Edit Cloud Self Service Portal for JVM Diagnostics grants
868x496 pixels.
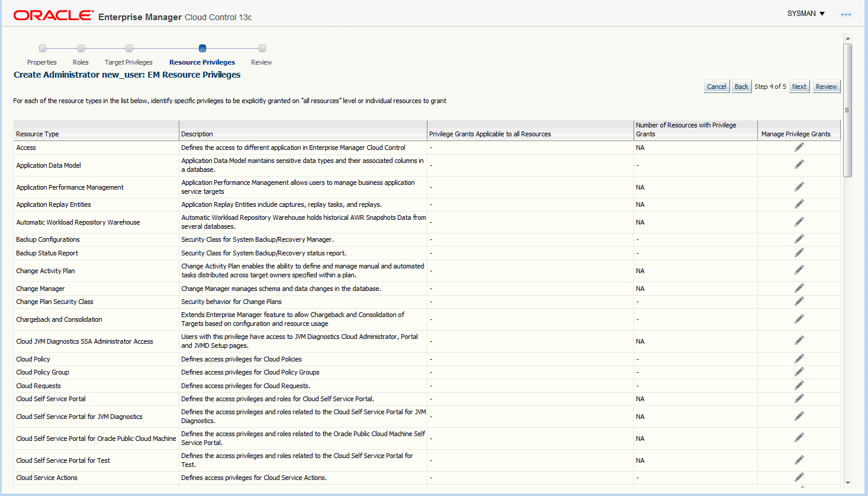click(x=799, y=416)
